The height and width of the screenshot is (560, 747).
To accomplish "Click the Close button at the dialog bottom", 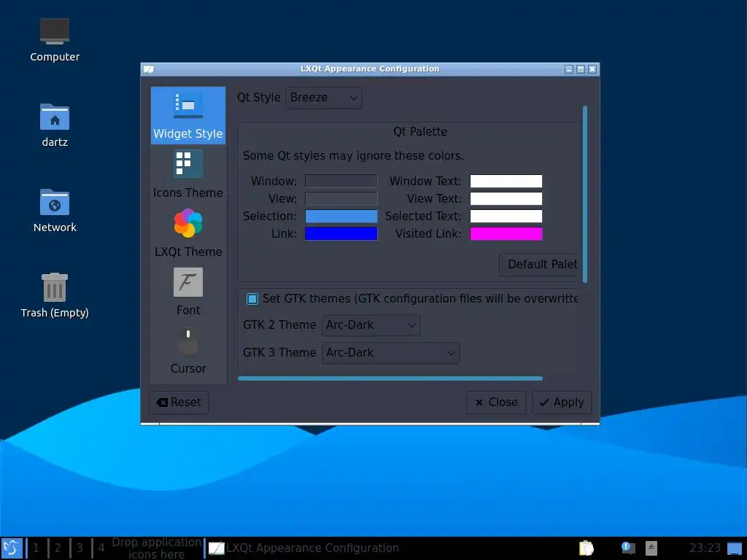I will 496,402.
